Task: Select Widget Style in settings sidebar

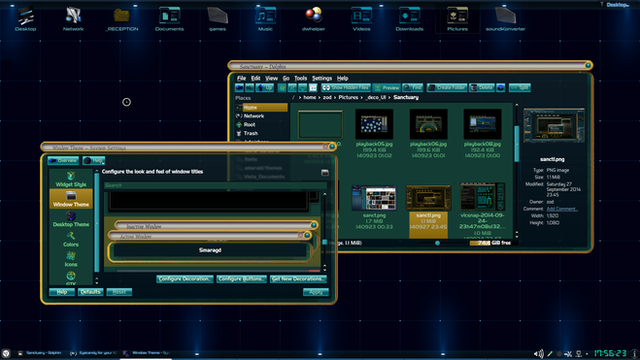Action: tap(71, 179)
